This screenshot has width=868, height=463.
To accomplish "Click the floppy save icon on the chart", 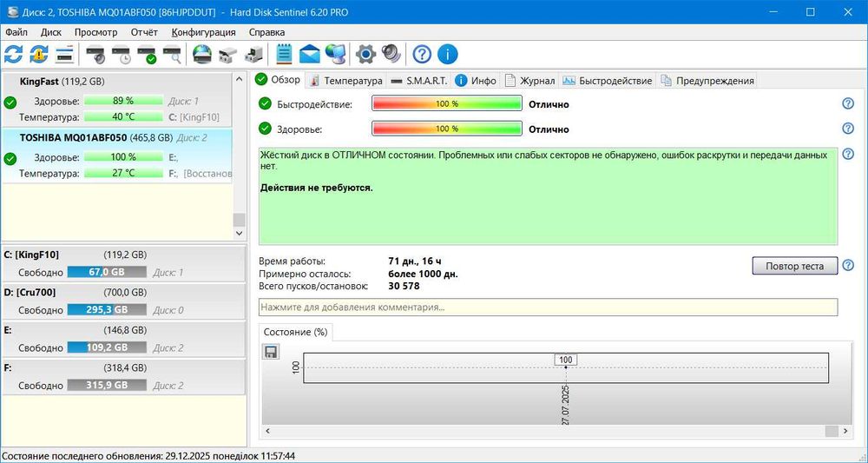I will (x=271, y=352).
